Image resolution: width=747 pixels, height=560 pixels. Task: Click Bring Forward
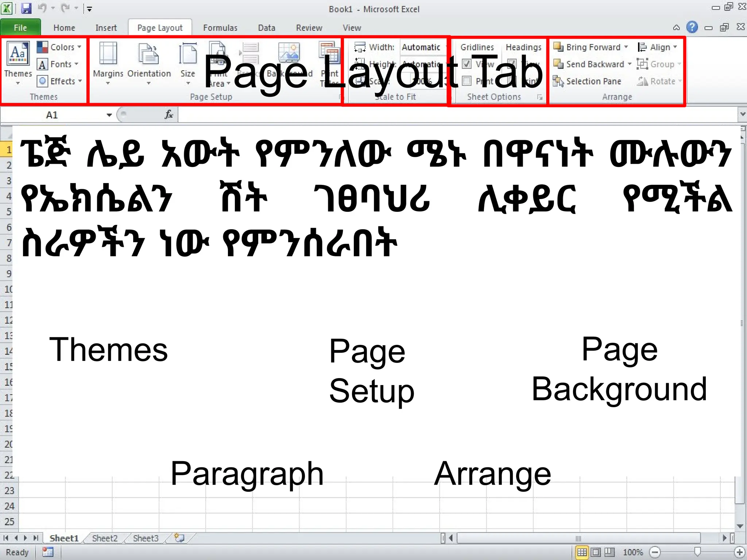[x=587, y=47]
